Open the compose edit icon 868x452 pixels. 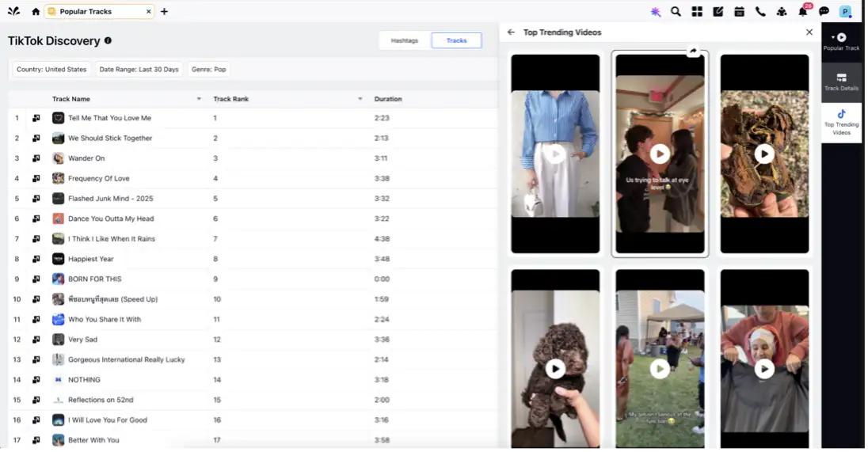718,12
